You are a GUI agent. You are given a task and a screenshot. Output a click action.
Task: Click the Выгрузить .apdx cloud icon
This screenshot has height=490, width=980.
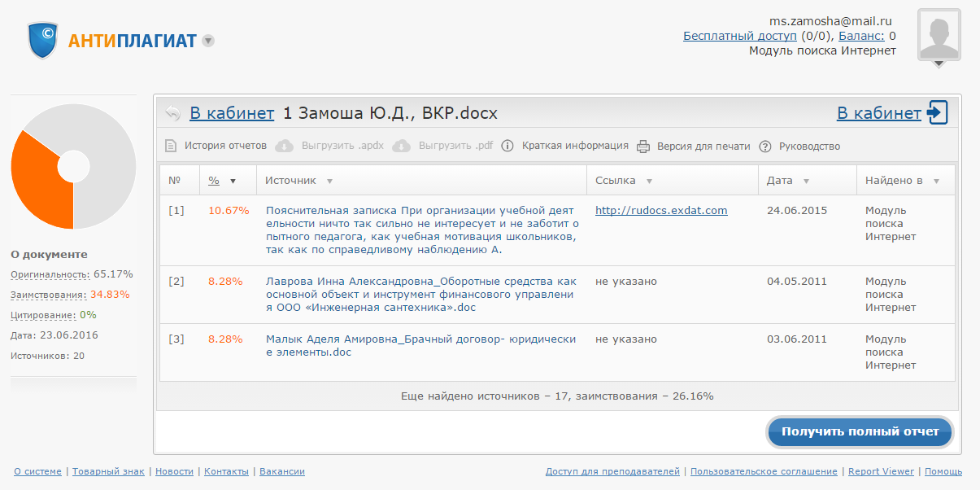(284, 147)
